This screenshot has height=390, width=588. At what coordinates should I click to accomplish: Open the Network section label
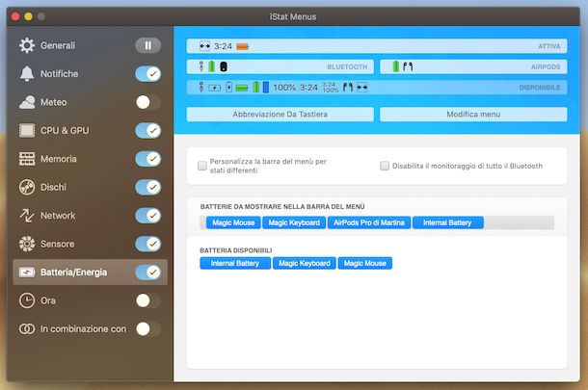pyautogui.click(x=58, y=216)
